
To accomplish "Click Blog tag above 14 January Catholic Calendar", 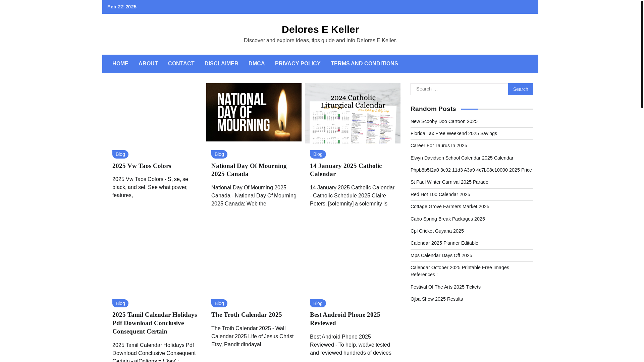I will (x=318, y=154).
